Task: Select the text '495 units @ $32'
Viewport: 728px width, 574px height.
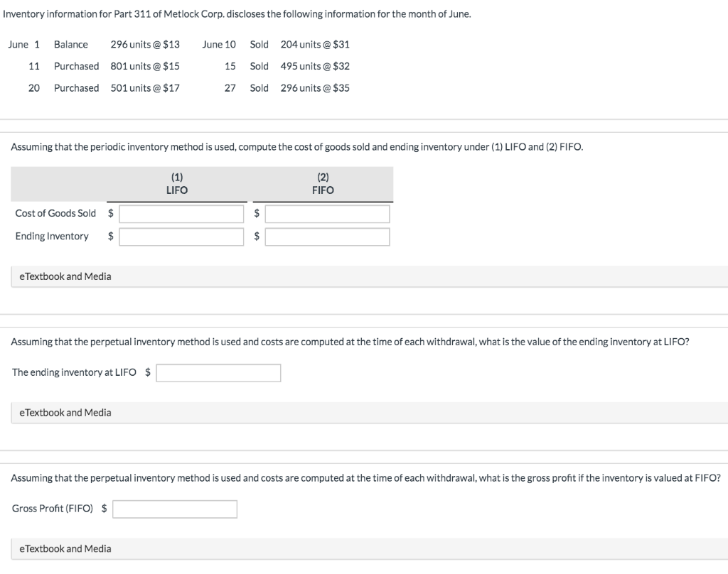Action: pyautogui.click(x=315, y=66)
